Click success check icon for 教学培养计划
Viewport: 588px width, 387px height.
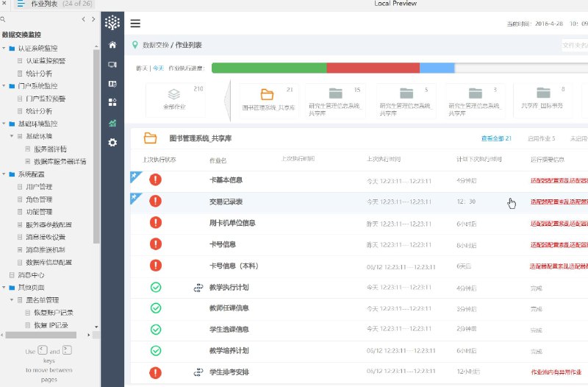156,351
